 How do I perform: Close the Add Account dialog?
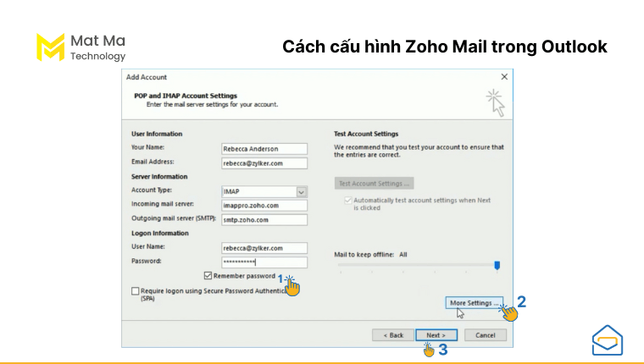(x=504, y=77)
